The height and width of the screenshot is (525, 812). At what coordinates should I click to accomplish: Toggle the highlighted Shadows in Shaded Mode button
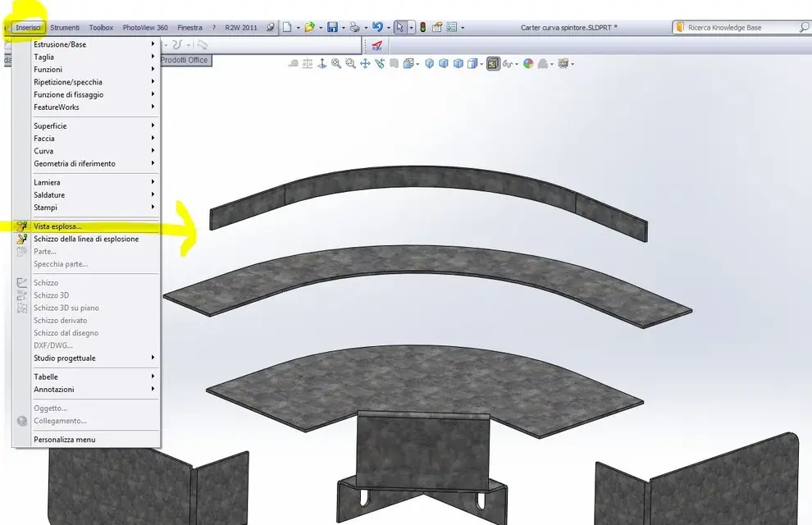[x=493, y=64]
